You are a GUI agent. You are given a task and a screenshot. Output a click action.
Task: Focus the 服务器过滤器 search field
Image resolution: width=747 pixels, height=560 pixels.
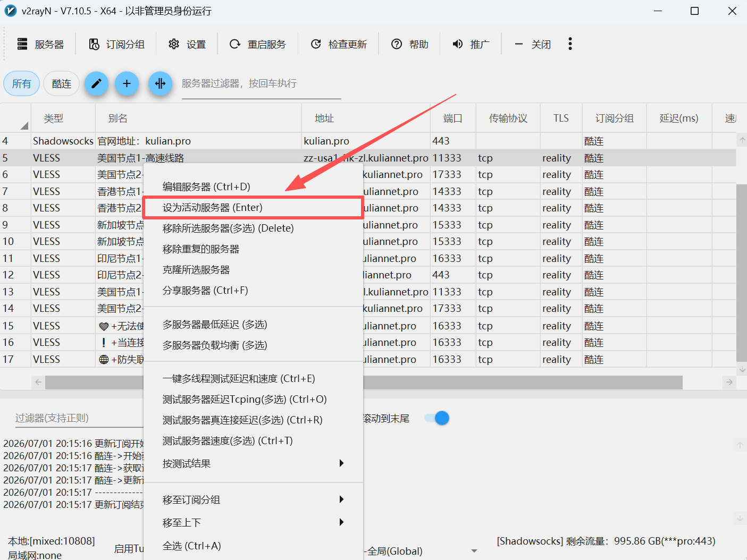[261, 84]
